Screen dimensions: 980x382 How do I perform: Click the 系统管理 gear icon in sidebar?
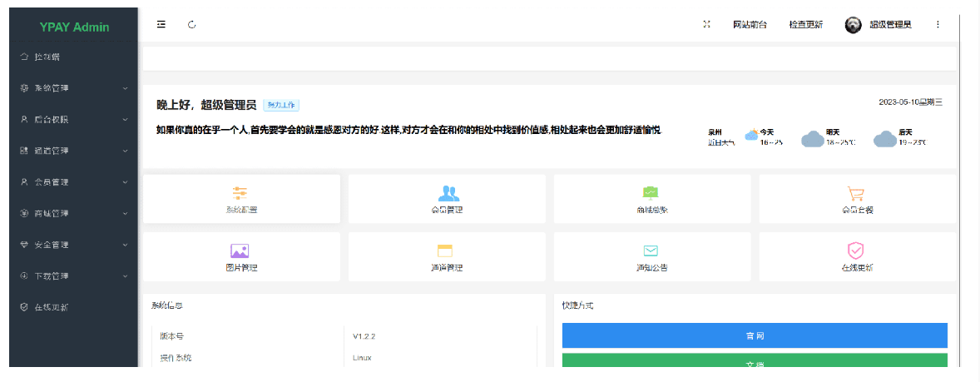tap(24, 88)
